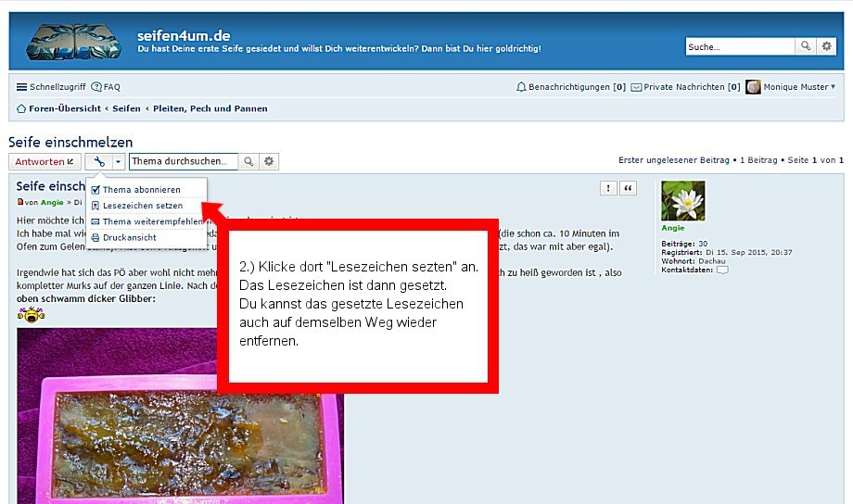
Task: Focus the header Suche input field
Action: tap(740, 46)
